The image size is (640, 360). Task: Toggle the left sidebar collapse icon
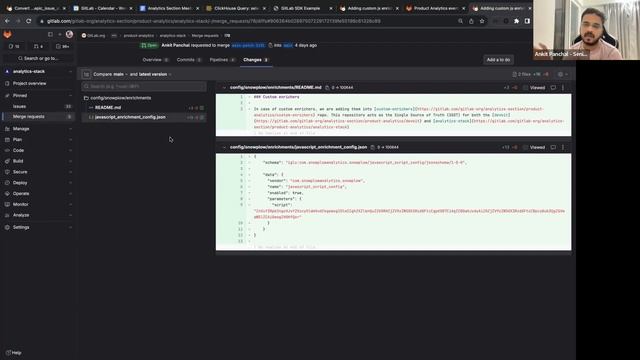pos(50,35)
